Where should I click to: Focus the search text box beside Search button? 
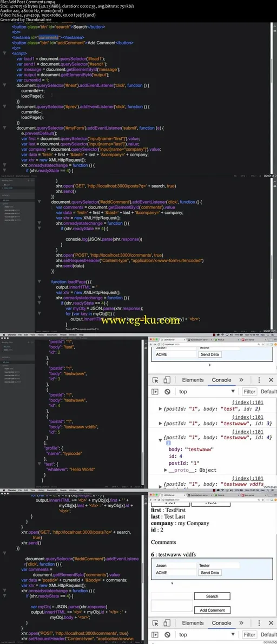(x=172, y=596)
